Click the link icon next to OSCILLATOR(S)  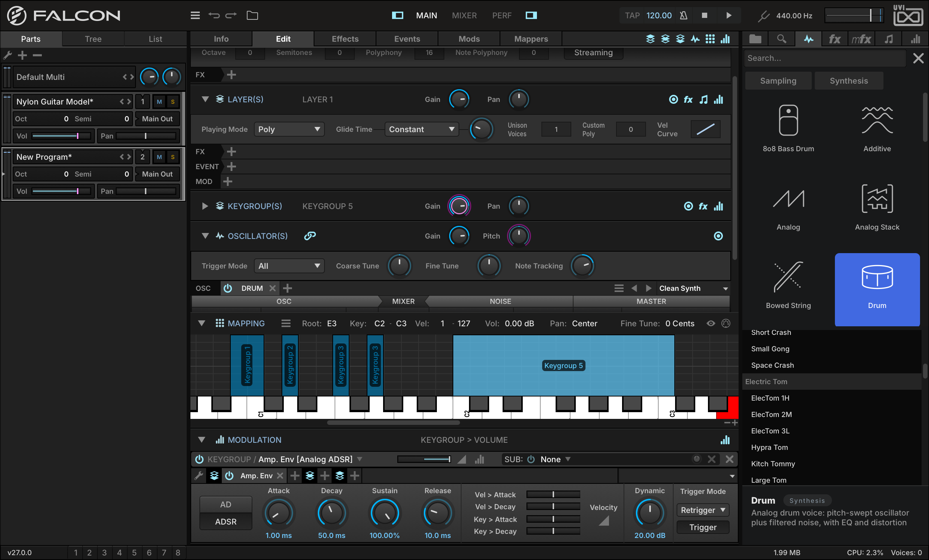tap(310, 236)
